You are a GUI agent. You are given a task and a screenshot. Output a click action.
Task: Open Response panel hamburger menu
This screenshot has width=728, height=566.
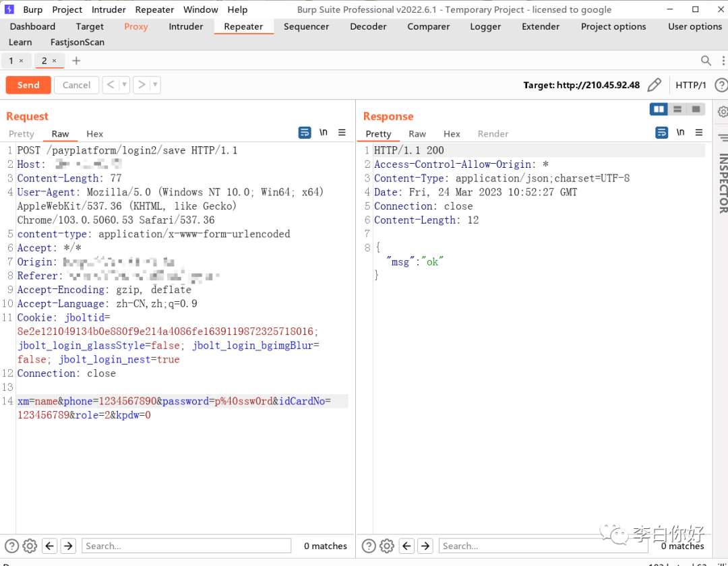[699, 133]
